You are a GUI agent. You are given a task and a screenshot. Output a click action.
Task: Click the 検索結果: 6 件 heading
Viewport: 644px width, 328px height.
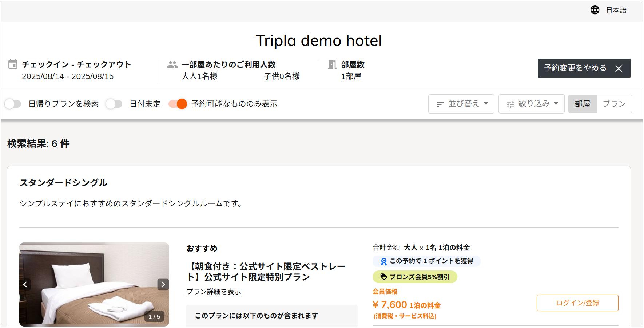(39, 143)
